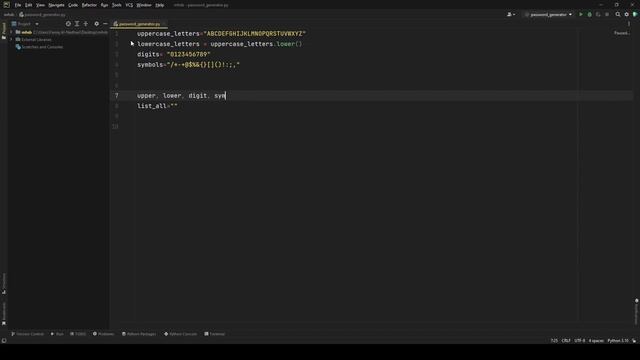Click the Stop icon
640x360 pixels.
607,15
